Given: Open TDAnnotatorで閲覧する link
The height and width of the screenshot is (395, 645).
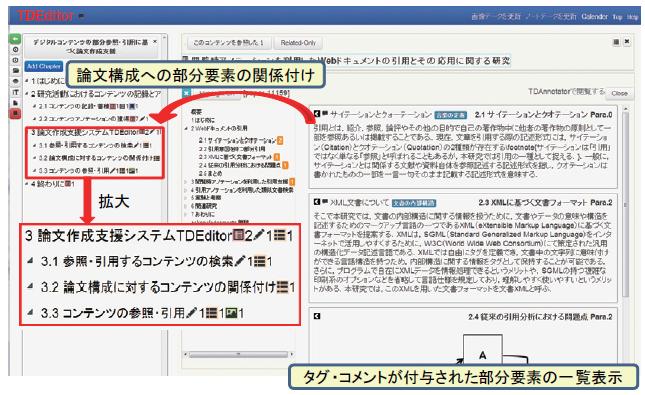Looking at the screenshot, I should pyautogui.click(x=566, y=91).
